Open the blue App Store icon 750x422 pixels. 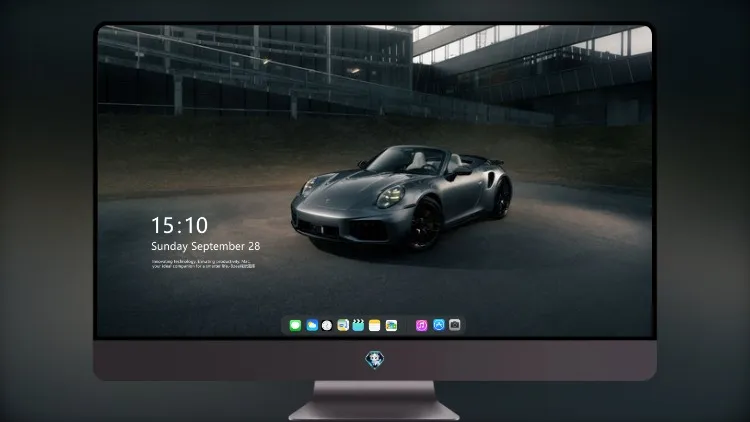(439, 325)
